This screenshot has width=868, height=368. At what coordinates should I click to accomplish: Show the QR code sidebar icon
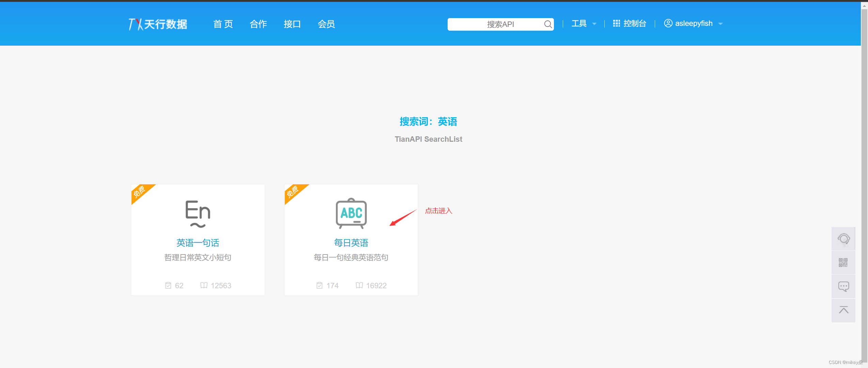click(x=843, y=262)
